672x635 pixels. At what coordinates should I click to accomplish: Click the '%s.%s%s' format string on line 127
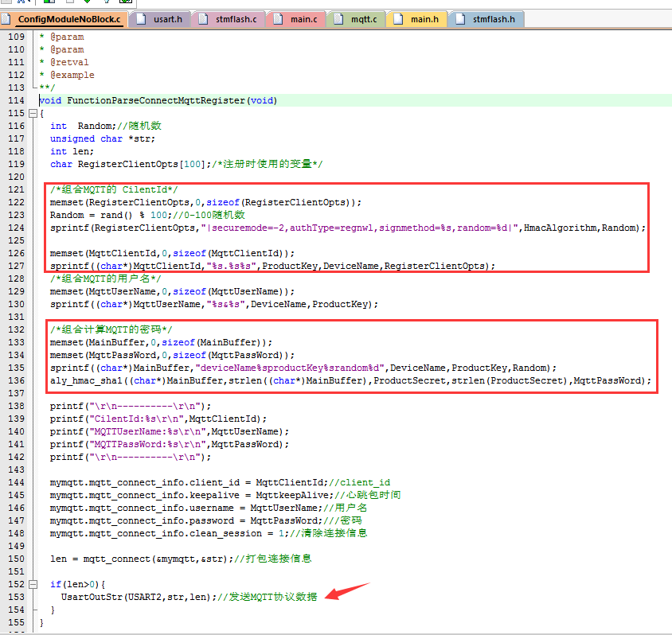(x=232, y=266)
